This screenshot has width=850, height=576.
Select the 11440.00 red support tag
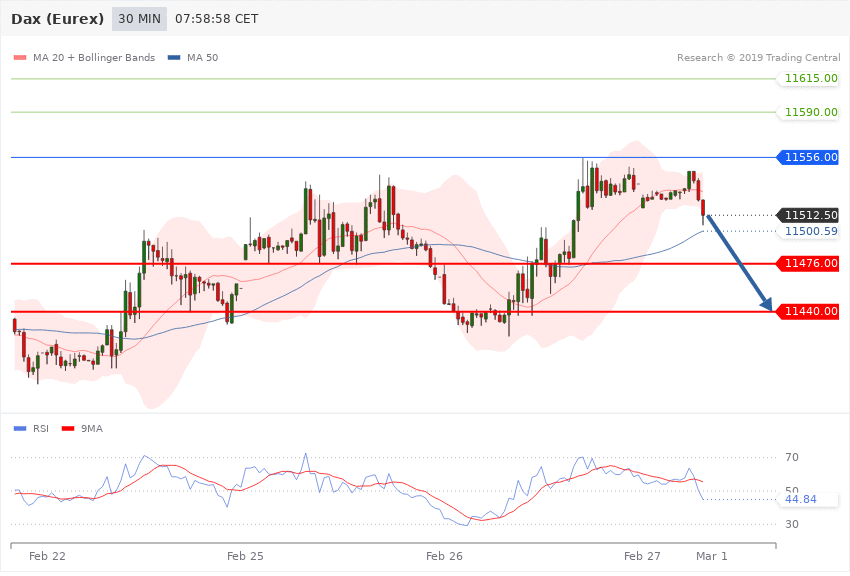point(808,312)
